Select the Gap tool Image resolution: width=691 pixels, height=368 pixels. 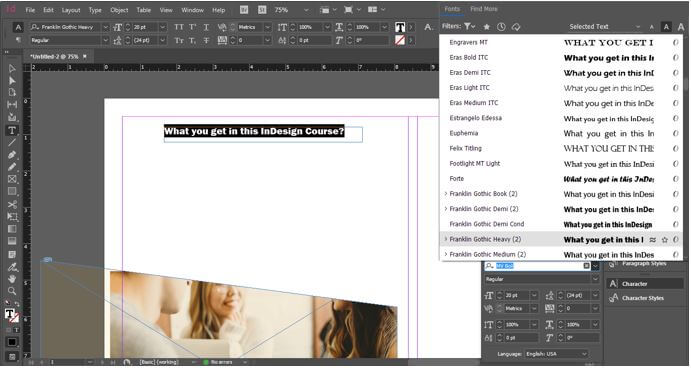[x=12, y=105]
